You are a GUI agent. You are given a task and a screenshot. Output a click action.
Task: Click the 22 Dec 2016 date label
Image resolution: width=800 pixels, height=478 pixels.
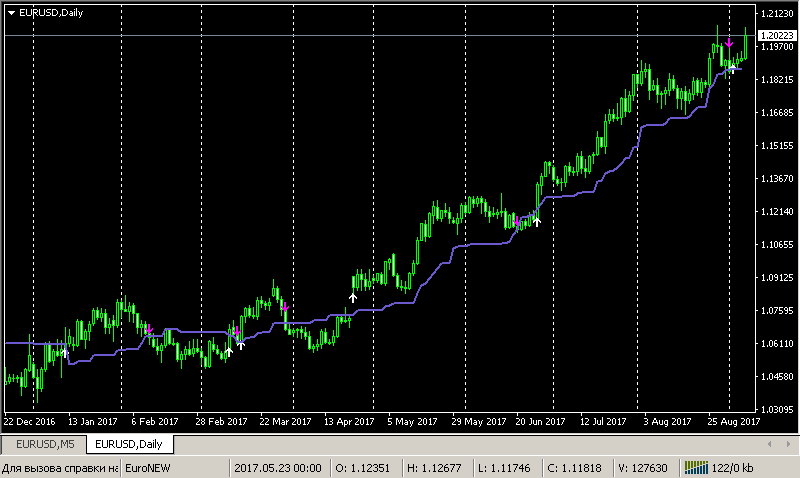pyautogui.click(x=30, y=422)
